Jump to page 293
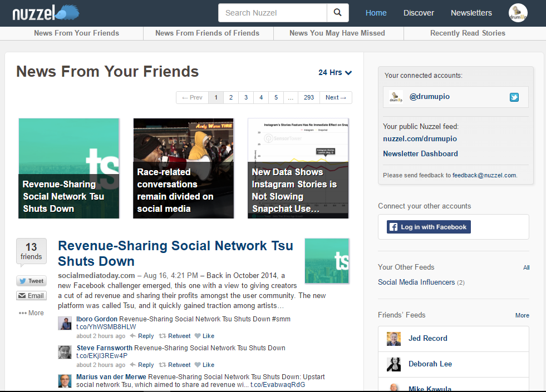Image resolution: width=546 pixels, height=392 pixels. pos(309,97)
